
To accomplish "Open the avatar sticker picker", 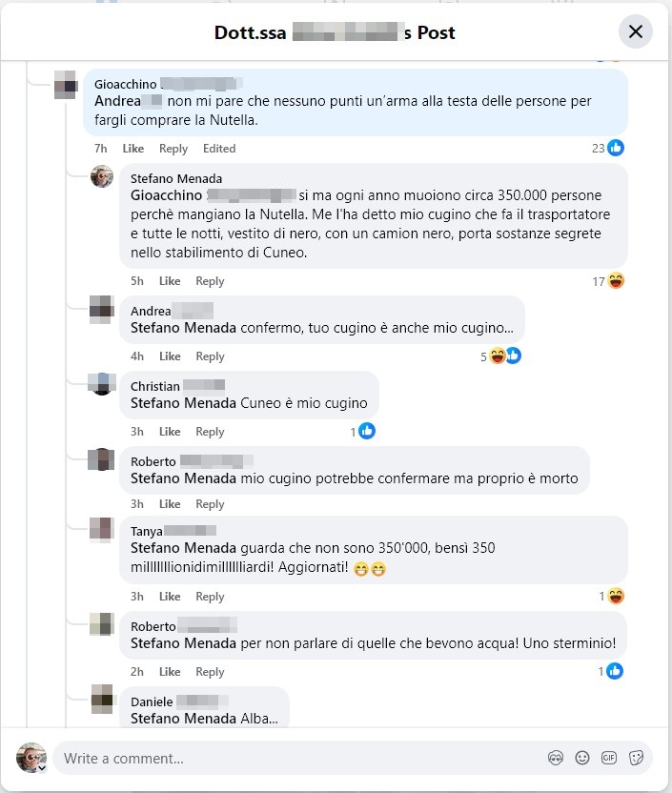I will (556, 758).
